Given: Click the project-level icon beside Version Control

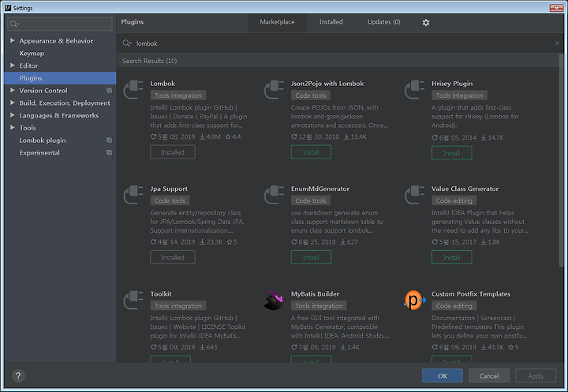Looking at the screenshot, I should (x=109, y=90).
